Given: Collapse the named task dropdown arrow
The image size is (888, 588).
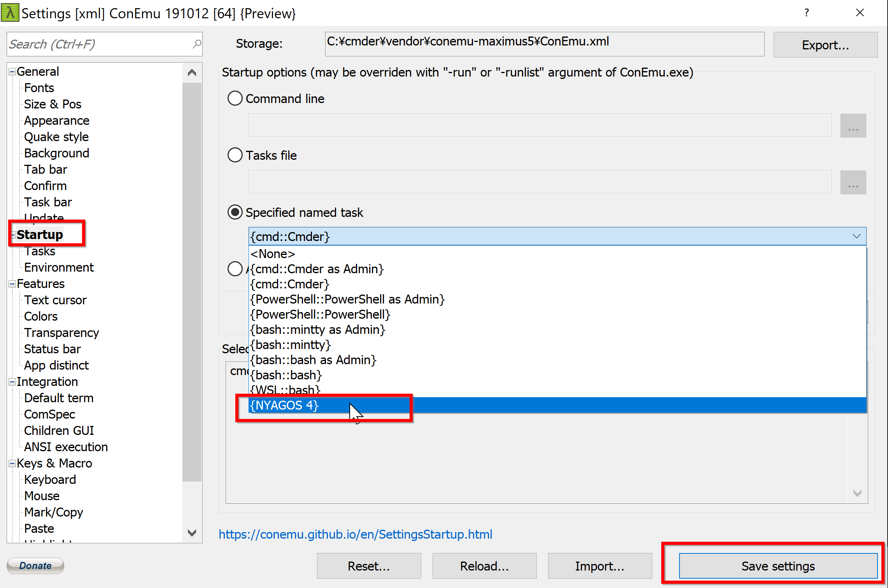Looking at the screenshot, I should point(856,236).
